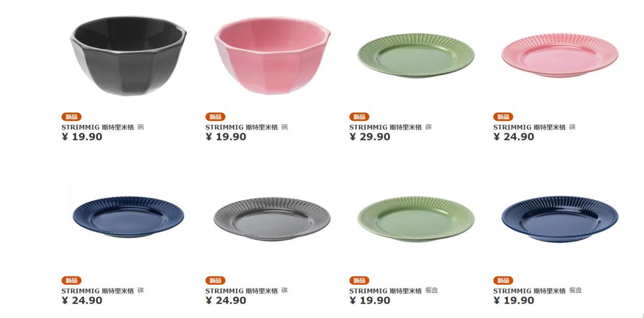Viewport: 644px width, 318px height.
Task: Select the pink ribbed plate image
Action: click(x=560, y=55)
